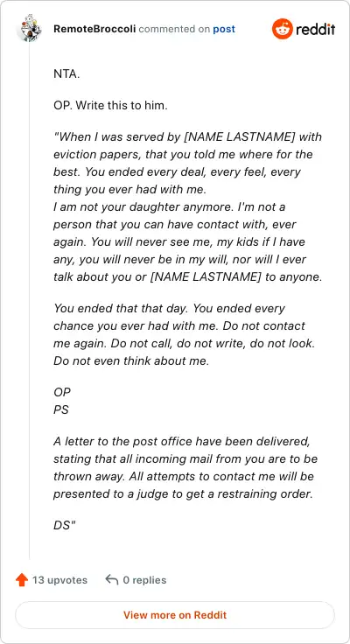Click the "NTA." verdict line

click(x=66, y=74)
